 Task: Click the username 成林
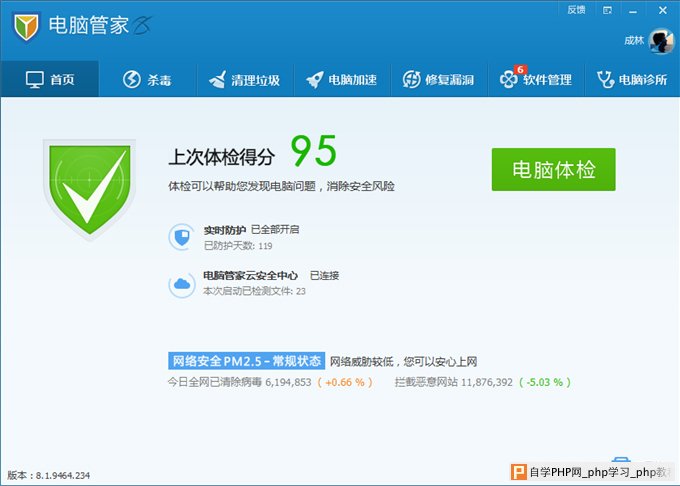(x=634, y=41)
